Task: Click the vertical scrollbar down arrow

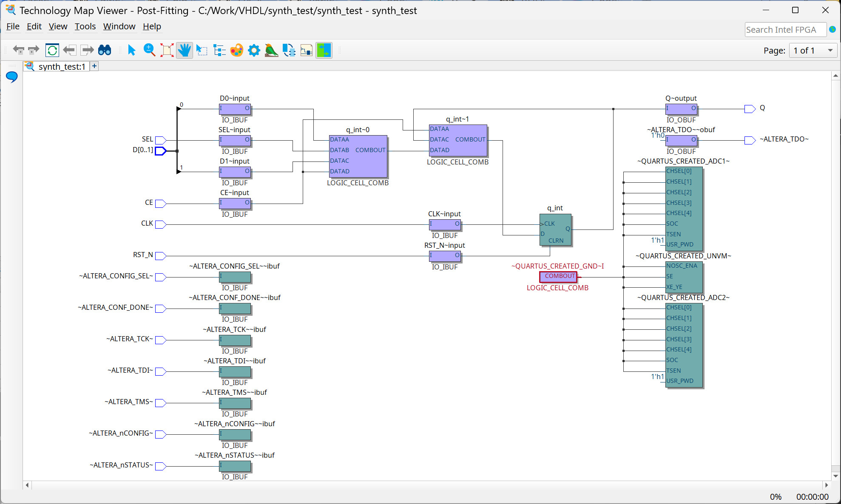Action: coord(835,476)
